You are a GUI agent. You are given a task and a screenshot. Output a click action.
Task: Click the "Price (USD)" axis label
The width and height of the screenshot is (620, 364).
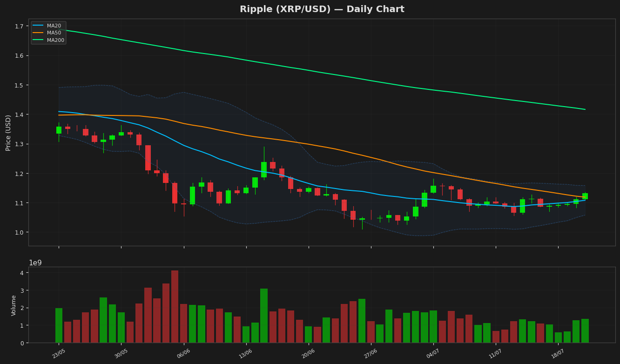pyautogui.click(x=8, y=133)
